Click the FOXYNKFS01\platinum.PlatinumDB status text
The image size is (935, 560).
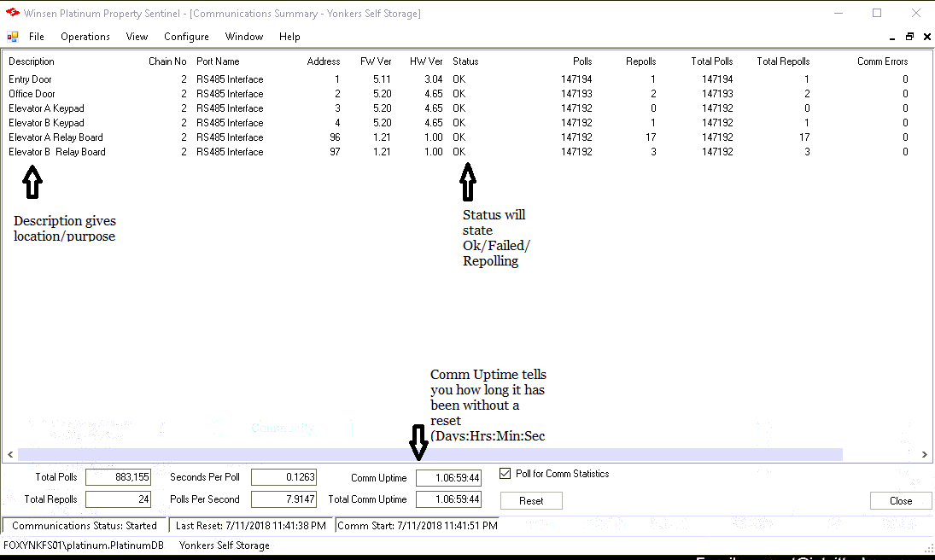click(x=84, y=545)
